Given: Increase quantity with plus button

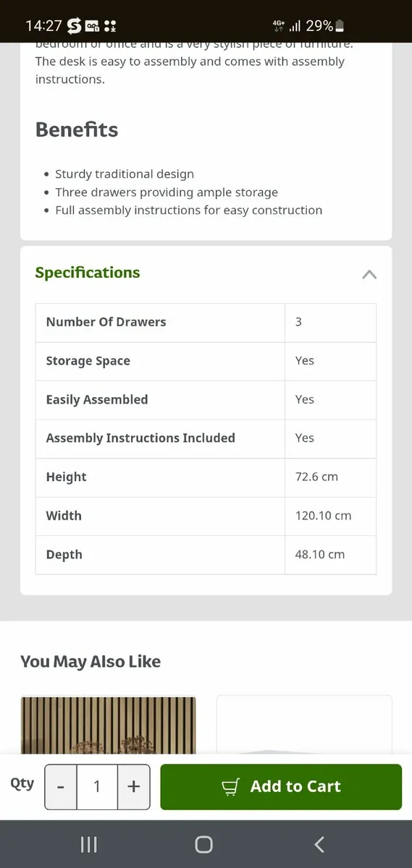Looking at the screenshot, I should click(x=134, y=787).
